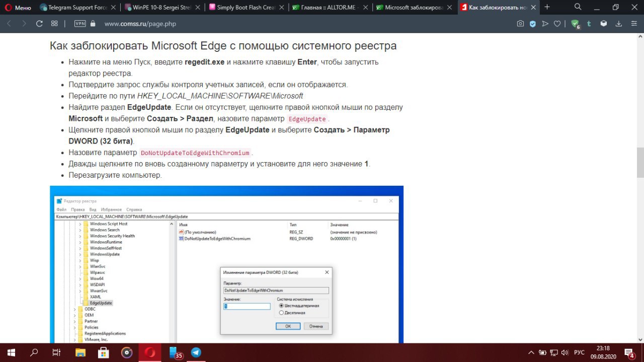
Task: Open the notification center with badge 4
Action: pyautogui.click(x=630, y=352)
